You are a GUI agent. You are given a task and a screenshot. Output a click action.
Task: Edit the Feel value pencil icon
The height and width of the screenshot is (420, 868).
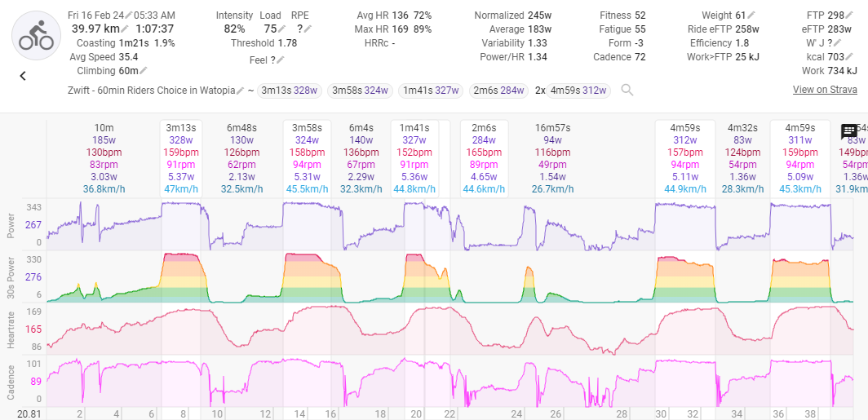point(281,60)
